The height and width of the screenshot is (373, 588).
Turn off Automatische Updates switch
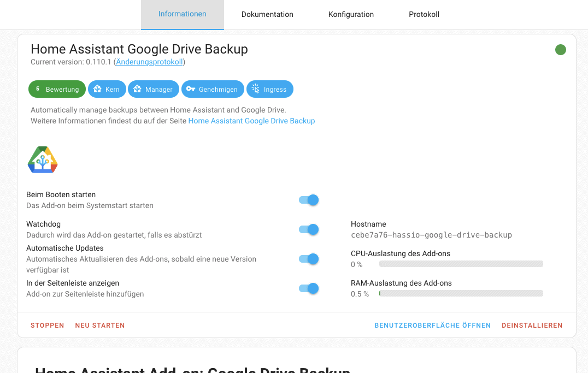[309, 259]
